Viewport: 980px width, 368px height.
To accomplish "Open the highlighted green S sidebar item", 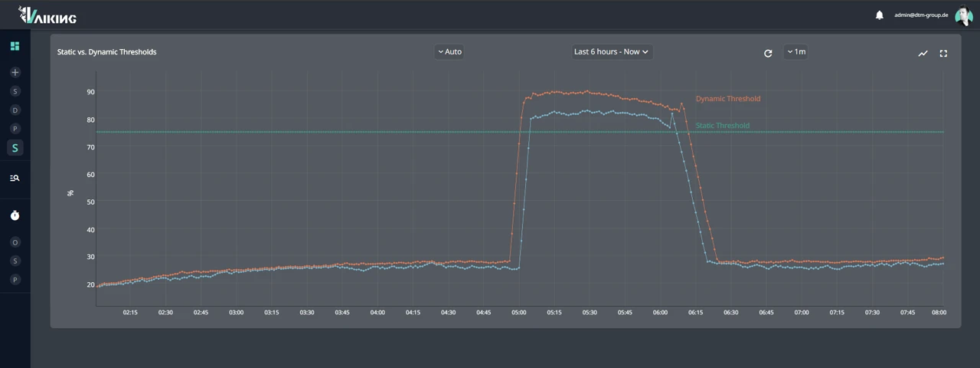I will [15, 148].
